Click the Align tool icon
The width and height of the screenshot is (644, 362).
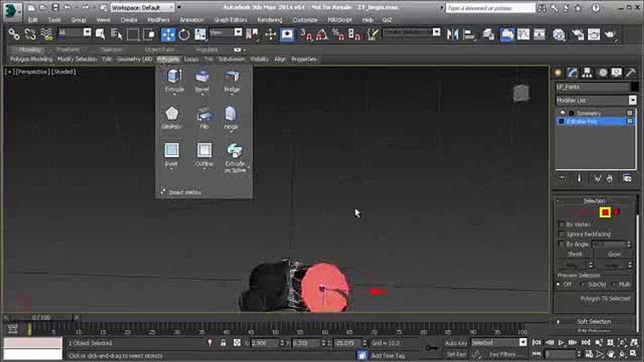(469, 34)
